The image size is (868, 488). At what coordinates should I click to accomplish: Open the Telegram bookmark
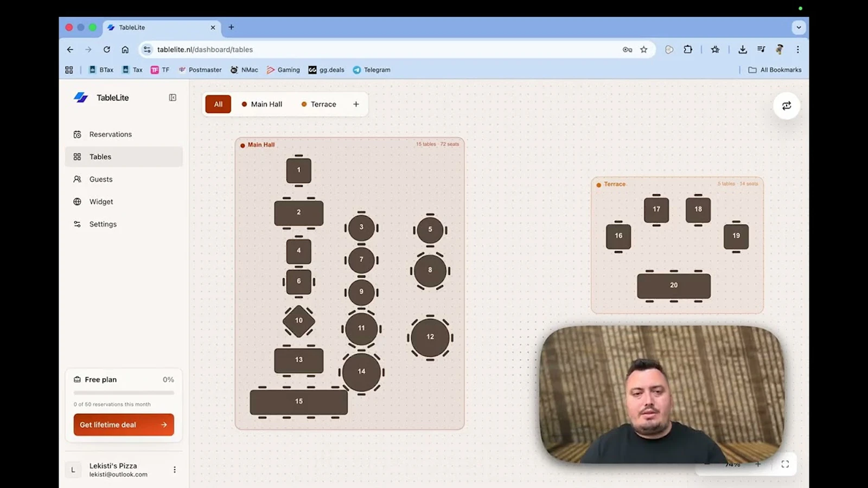372,70
